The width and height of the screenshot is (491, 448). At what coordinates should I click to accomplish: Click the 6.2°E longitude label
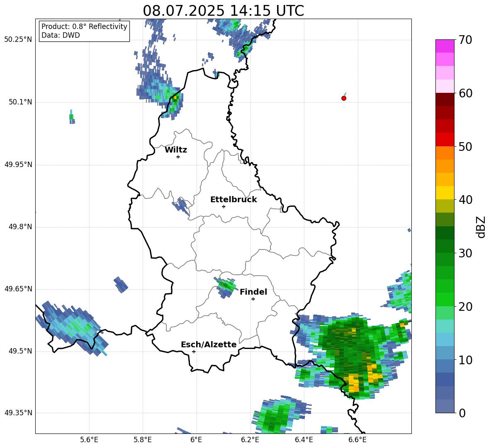250,440
